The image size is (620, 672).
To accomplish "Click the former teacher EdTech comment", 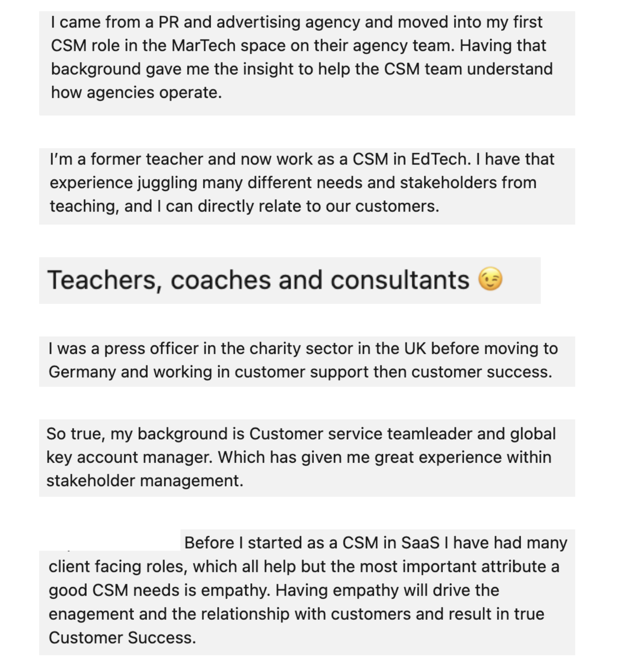I will (307, 186).
